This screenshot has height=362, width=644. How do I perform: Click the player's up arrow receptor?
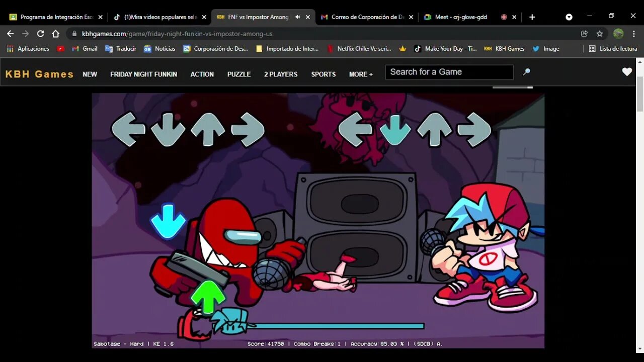[434, 129]
